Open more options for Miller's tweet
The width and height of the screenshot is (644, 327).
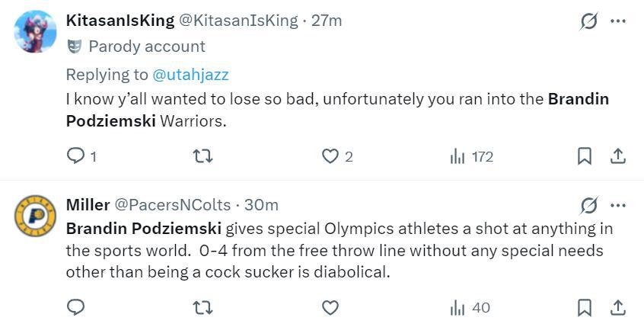(618, 205)
